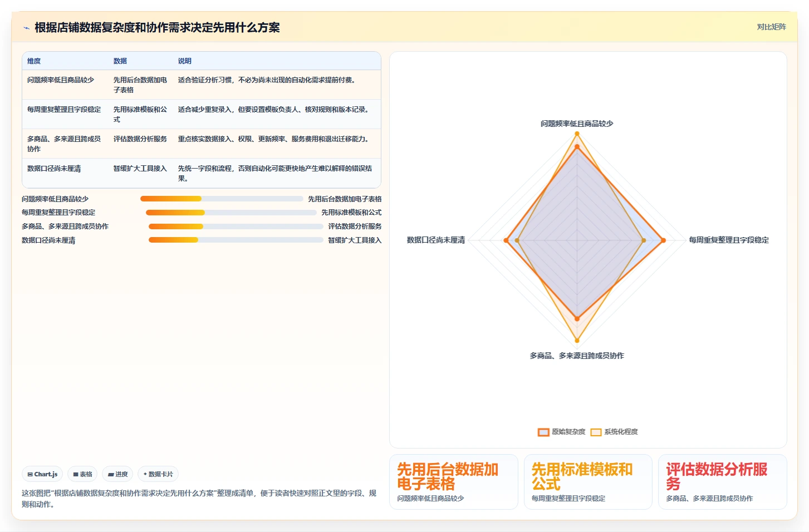
Task: Click radar axis label 问题频率低且商品较少
Action: click(577, 124)
